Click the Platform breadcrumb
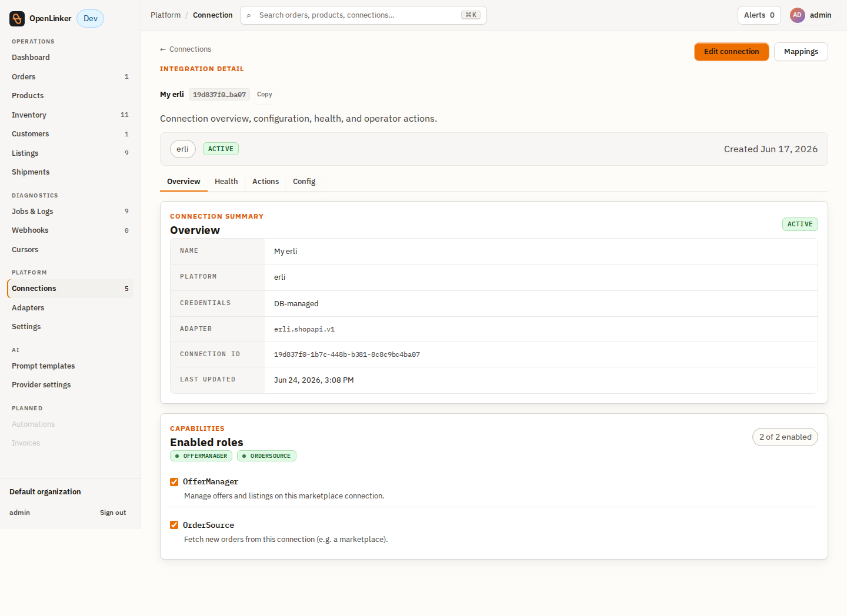The height and width of the screenshot is (616, 847). click(166, 15)
